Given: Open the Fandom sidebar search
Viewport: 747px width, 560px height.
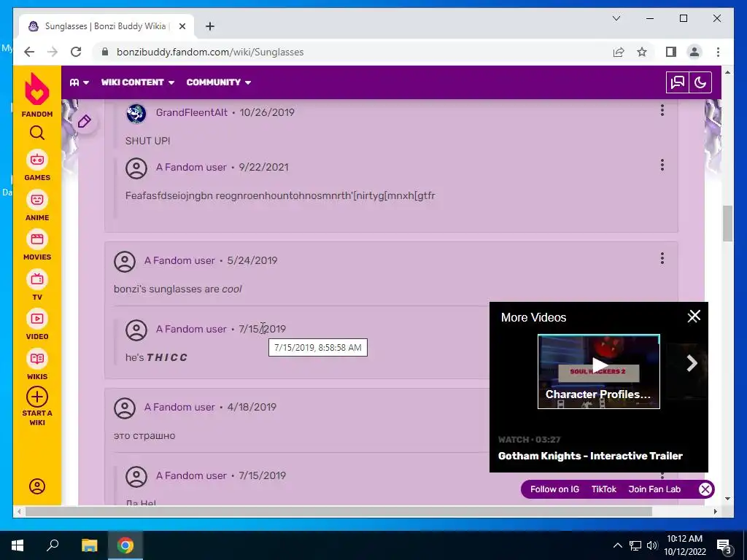Looking at the screenshot, I should (37, 133).
